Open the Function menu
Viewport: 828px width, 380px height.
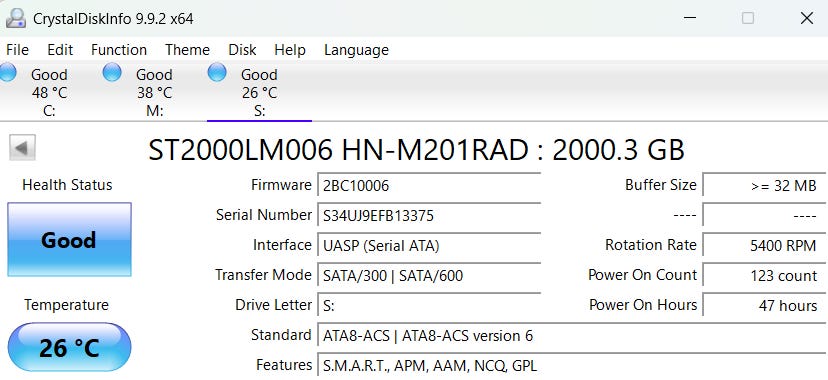[119, 50]
